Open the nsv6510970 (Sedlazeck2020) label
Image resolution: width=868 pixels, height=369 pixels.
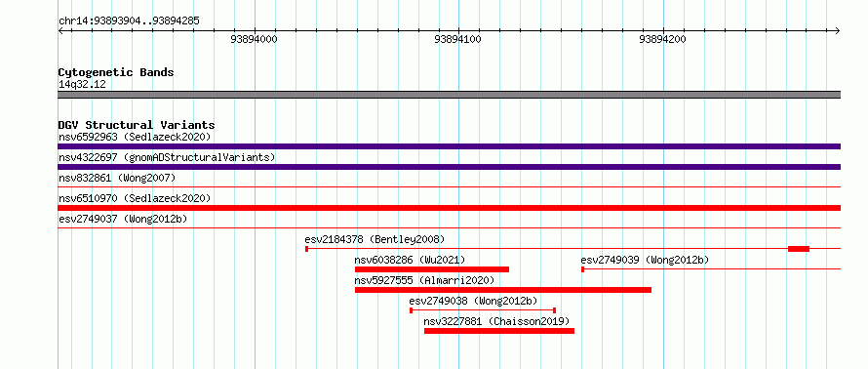click(x=135, y=198)
